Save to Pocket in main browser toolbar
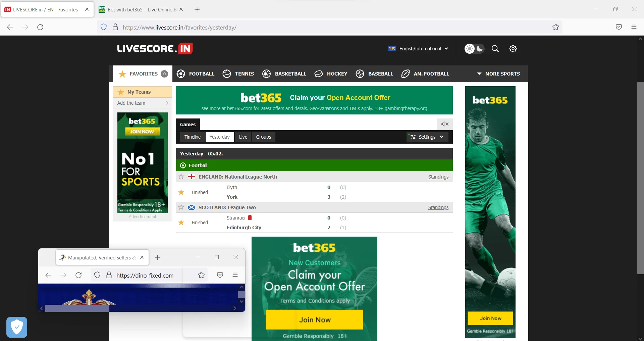644x341 pixels. click(619, 27)
